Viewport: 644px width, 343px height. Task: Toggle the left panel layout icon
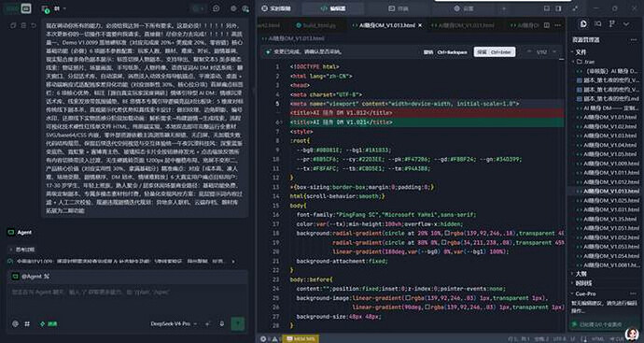[547, 8]
